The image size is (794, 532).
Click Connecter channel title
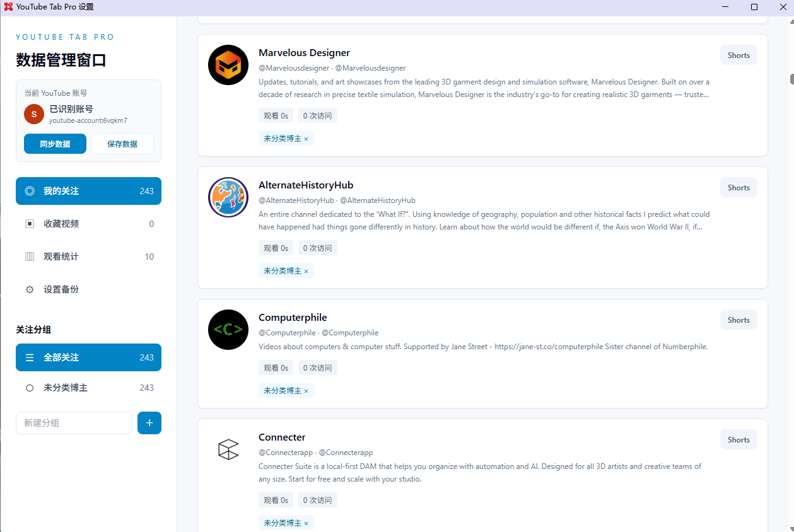tap(282, 437)
